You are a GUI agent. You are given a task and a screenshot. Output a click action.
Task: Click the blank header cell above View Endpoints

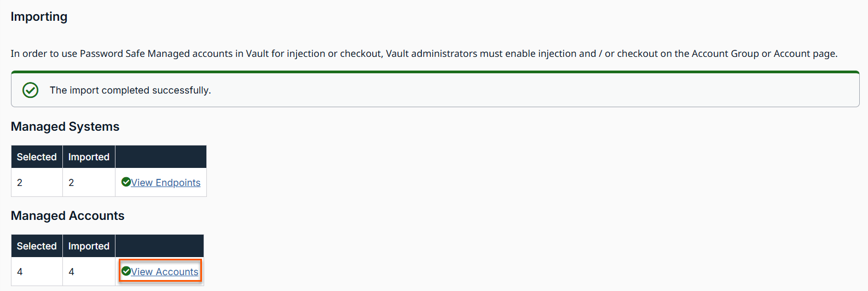161,157
